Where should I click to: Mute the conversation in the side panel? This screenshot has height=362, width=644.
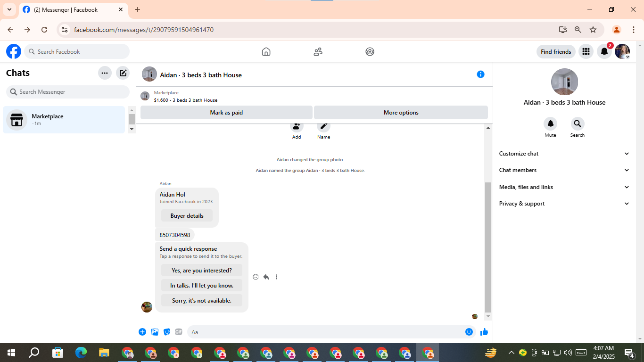pos(551,124)
